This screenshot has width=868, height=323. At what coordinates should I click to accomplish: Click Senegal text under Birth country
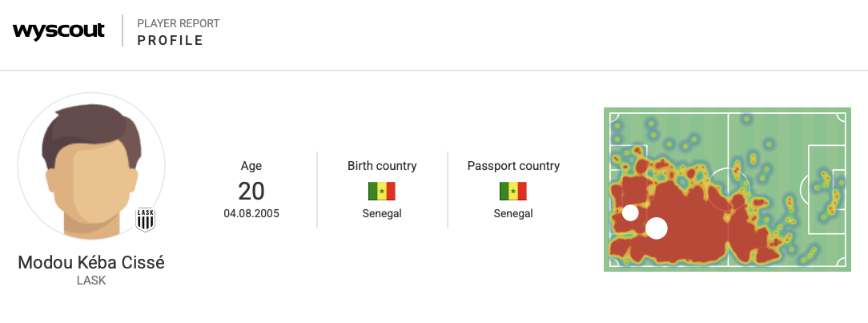coord(382,214)
